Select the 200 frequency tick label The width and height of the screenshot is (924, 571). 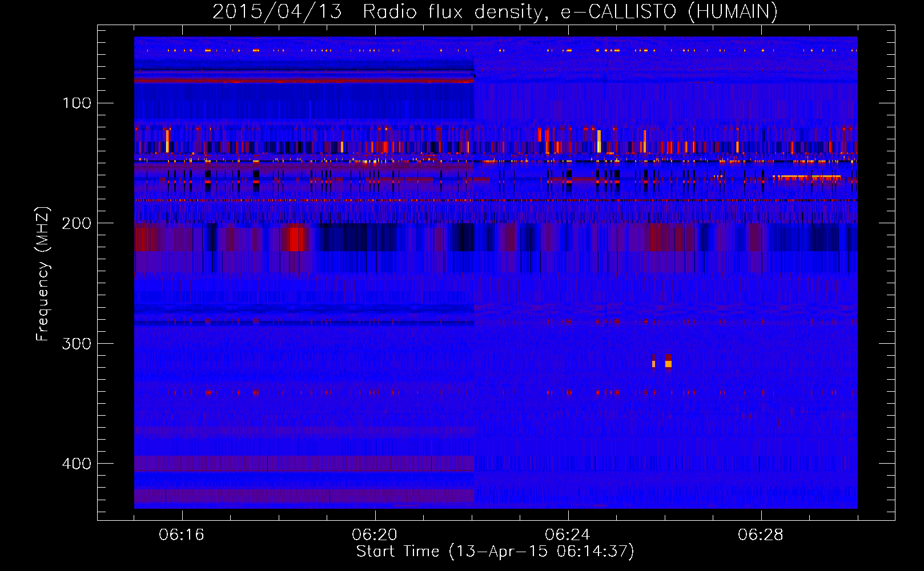(x=77, y=223)
